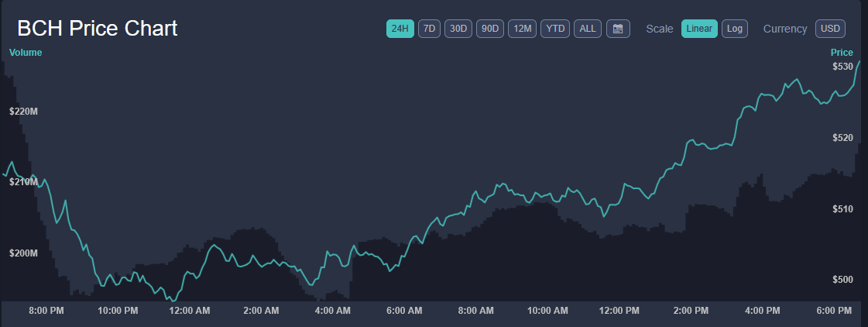Show the 12M price history
Image resolution: width=868 pixels, height=327 pixels.
(x=522, y=29)
